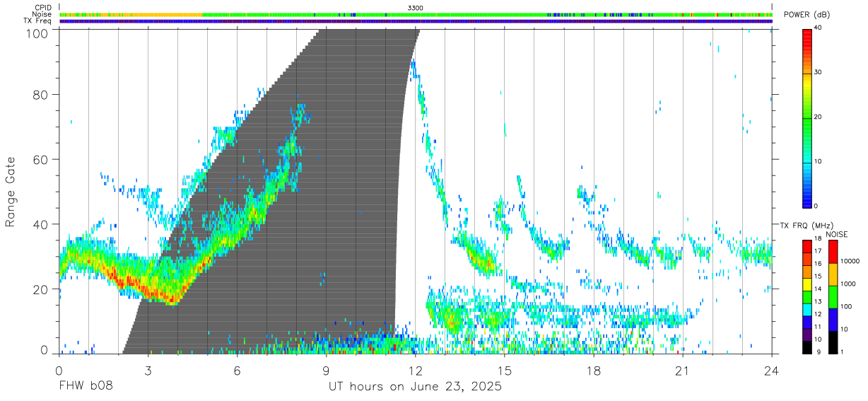
Task: Click the 40 label on Range Gate axis
Action: [41, 225]
